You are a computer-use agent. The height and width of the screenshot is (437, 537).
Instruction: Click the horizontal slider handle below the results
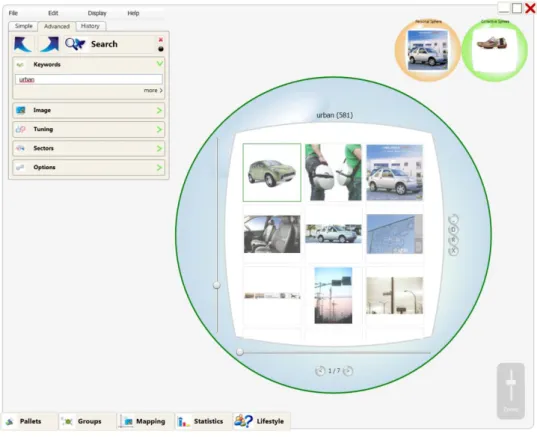240,352
